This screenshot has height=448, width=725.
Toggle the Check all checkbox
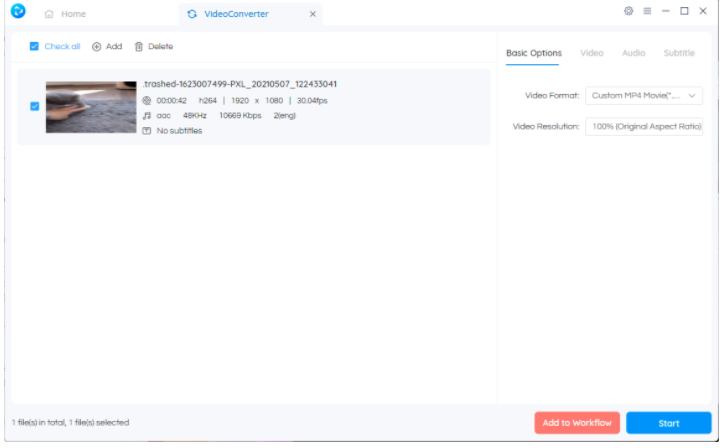tap(34, 46)
